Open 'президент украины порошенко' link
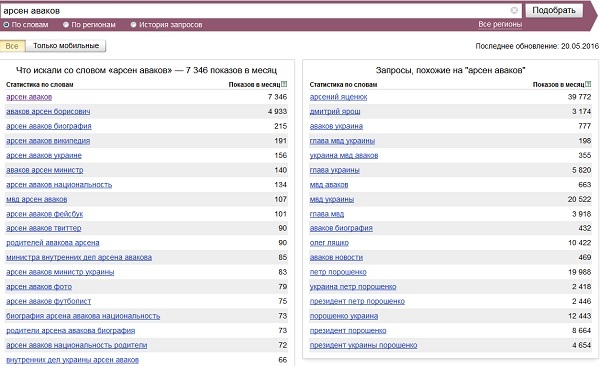Viewport: 600px width, 366px height. click(x=363, y=345)
